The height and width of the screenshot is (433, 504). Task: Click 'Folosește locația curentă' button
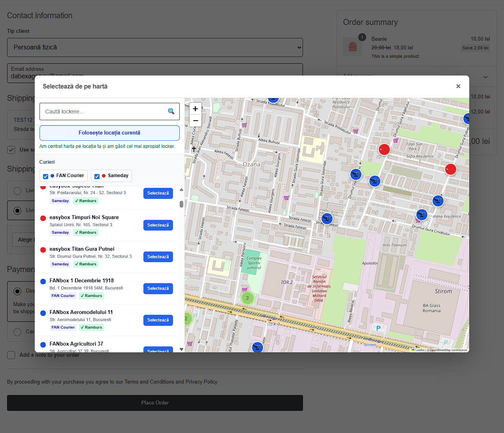click(x=109, y=133)
